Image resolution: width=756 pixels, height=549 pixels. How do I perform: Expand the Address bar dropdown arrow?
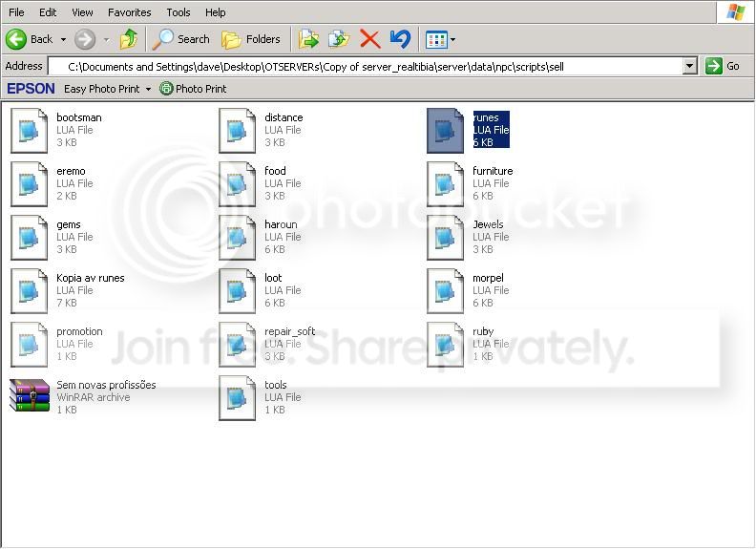pyautogui.click(x=690, y=66)
